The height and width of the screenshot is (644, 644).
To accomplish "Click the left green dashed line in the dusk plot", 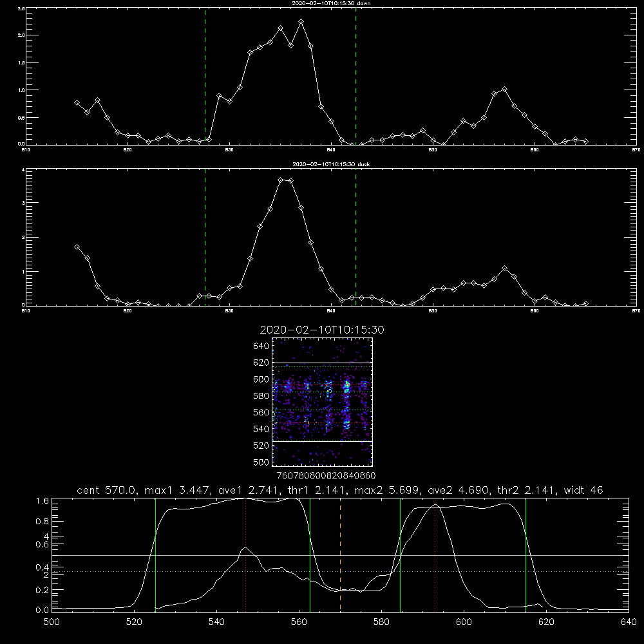I will [x=205, y=237].
